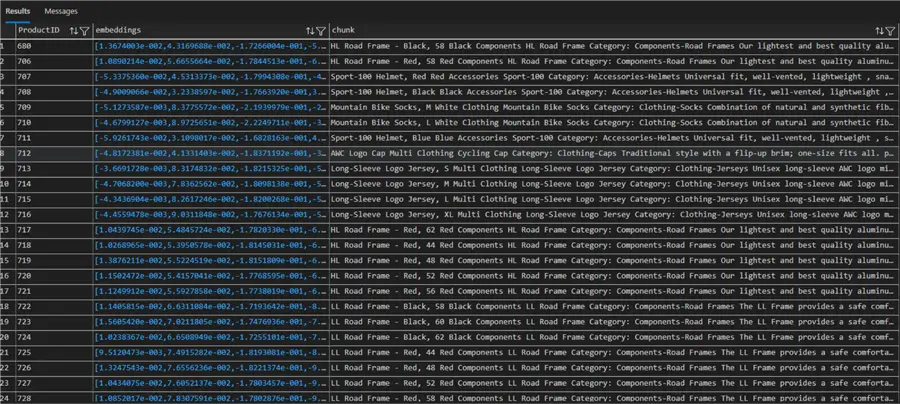Switch to the Results tab
Image resolution: width=900 pixels, height=404 pixels.
(x=18, y=11)
